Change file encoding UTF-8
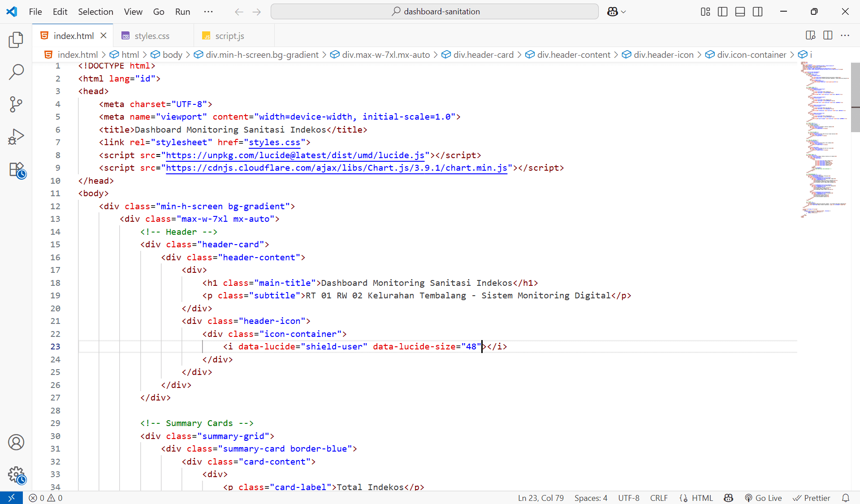 coord(629,498)
